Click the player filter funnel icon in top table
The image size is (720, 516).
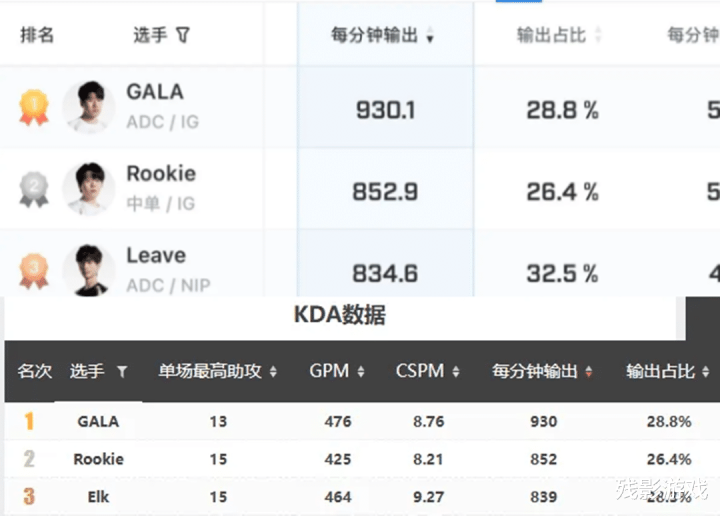click(183, 35)
